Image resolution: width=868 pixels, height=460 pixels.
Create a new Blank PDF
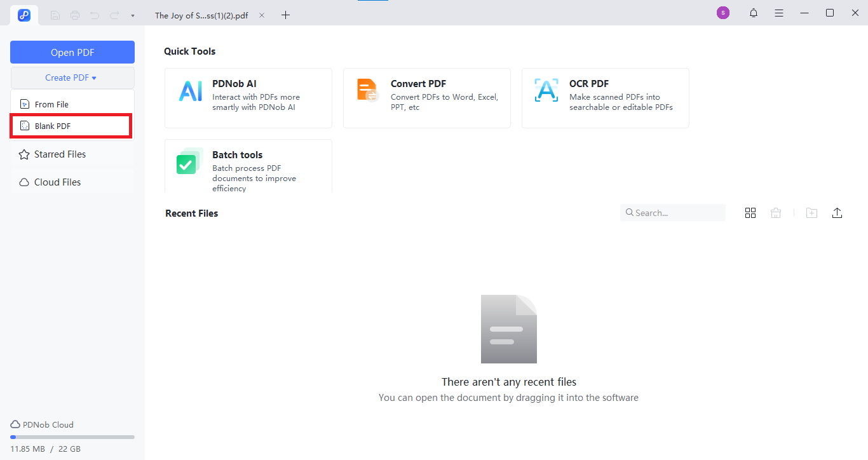coord(71,125)
